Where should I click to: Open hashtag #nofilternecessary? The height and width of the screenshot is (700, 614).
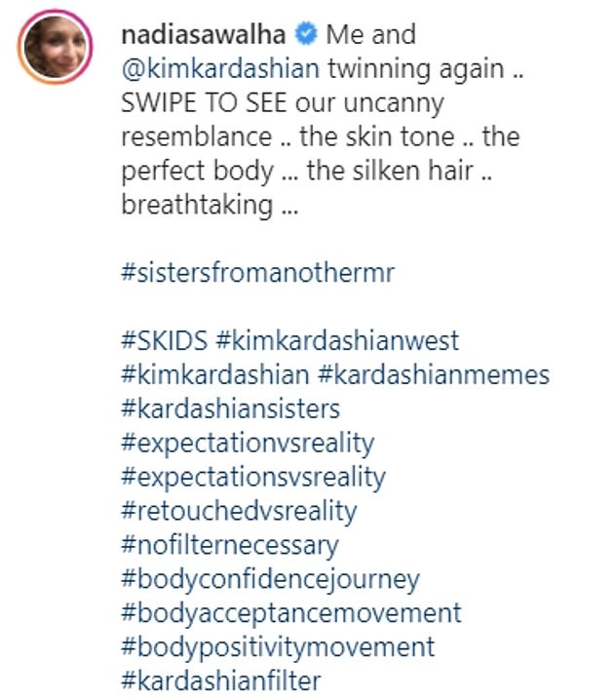230,546
